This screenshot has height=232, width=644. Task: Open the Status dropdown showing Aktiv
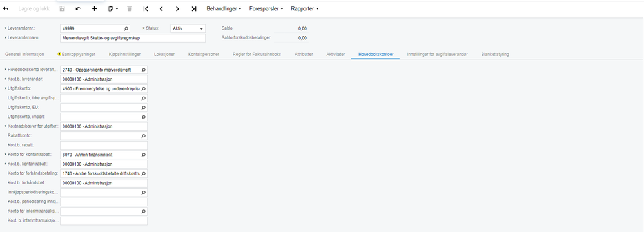[x=188, y=29]
